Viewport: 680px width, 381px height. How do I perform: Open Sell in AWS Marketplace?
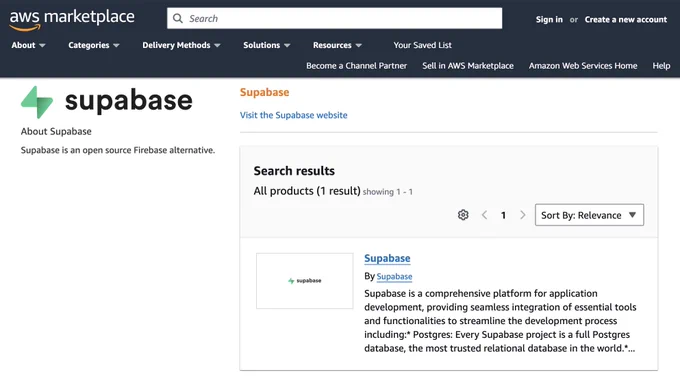(468, 66)
